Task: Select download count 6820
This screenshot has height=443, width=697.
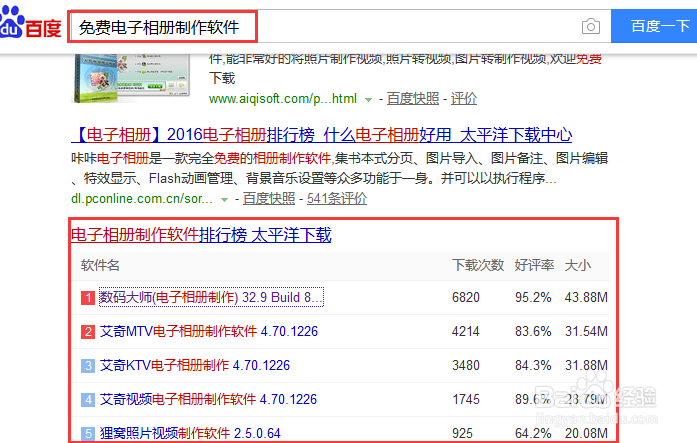Action: tap(466, 297)
